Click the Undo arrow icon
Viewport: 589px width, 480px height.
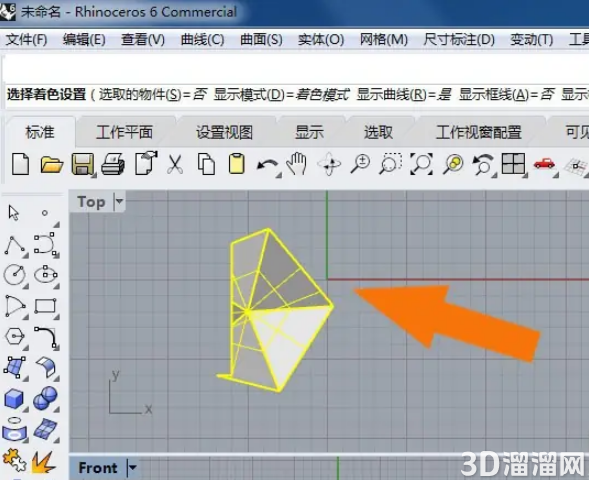[x=267, y=165]
